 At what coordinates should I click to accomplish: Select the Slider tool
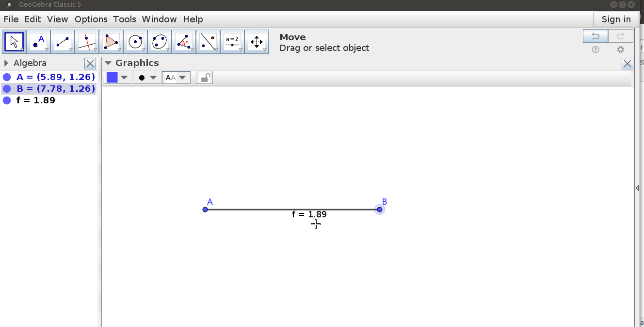pyautogui.click(x=232, y=42)
